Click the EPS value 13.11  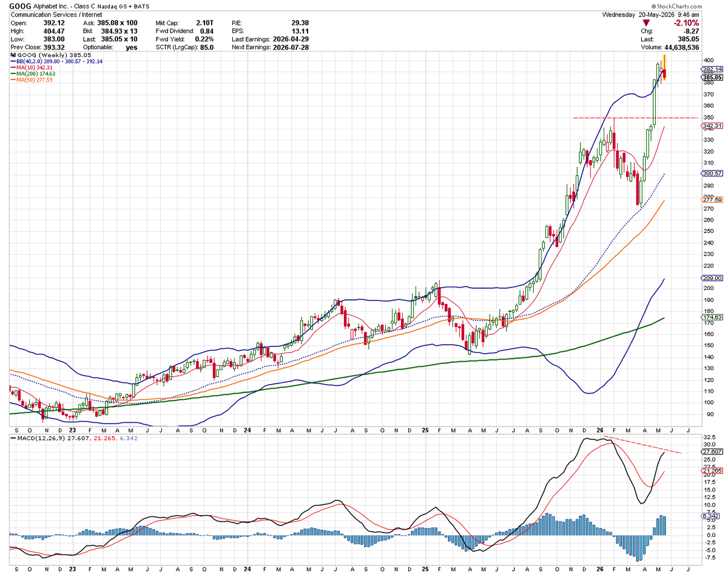click(x=300, y=30)
